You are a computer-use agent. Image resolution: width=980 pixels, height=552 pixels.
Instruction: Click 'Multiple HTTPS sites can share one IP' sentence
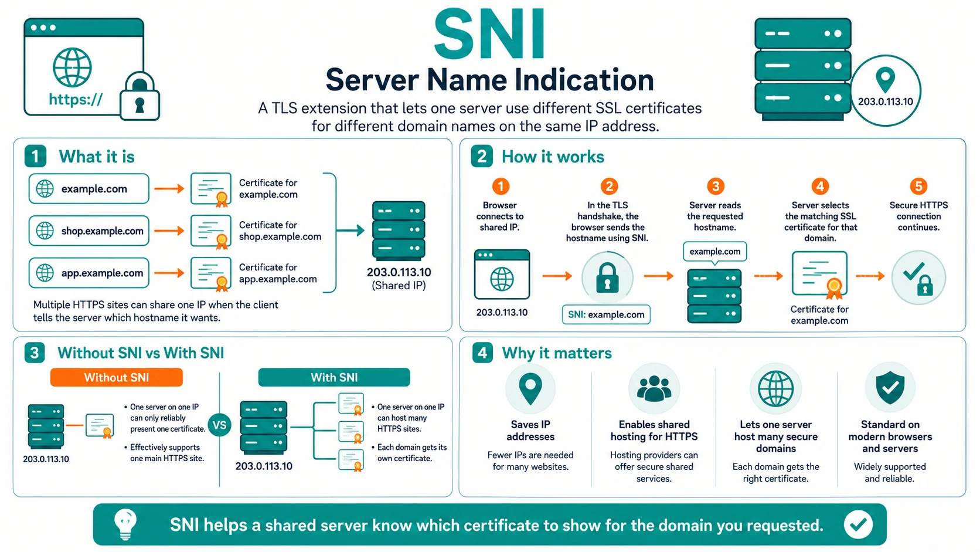156,311
